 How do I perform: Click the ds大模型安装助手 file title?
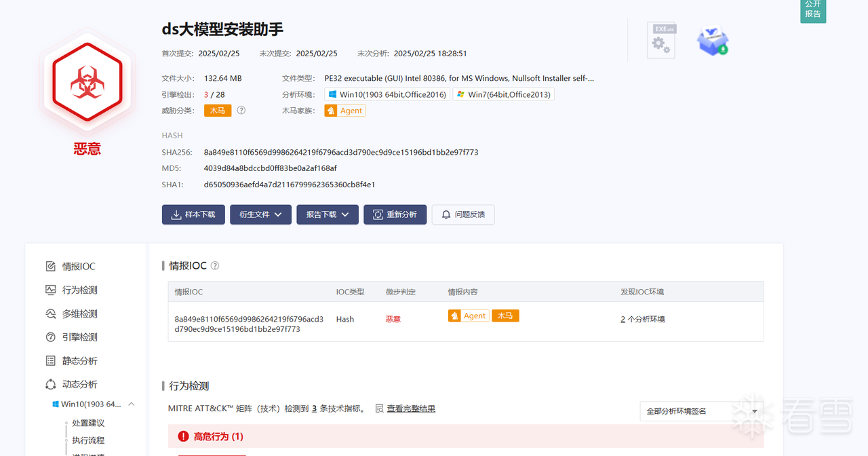[222, 29]
